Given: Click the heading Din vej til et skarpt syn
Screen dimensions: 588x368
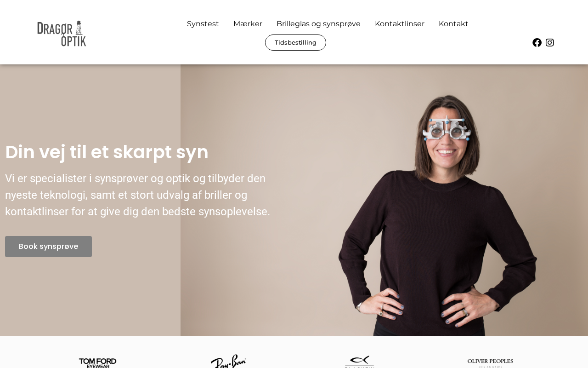Looking at the screenshot, I should 107,152.
